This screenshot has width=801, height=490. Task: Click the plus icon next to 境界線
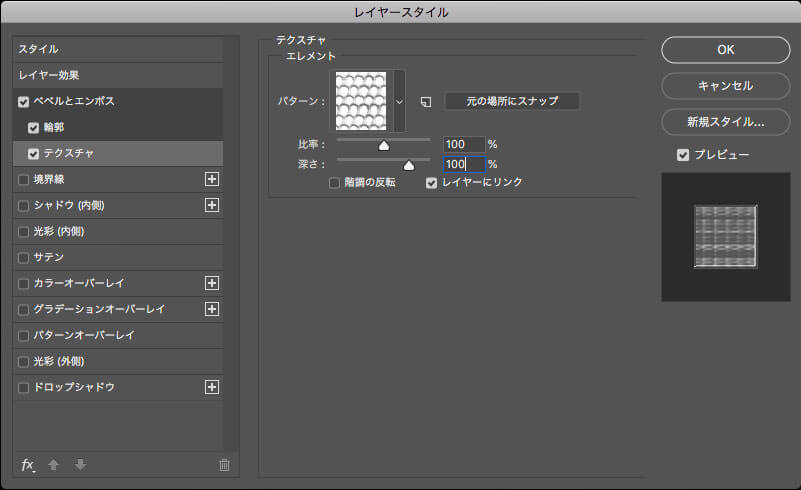point(212,179)
